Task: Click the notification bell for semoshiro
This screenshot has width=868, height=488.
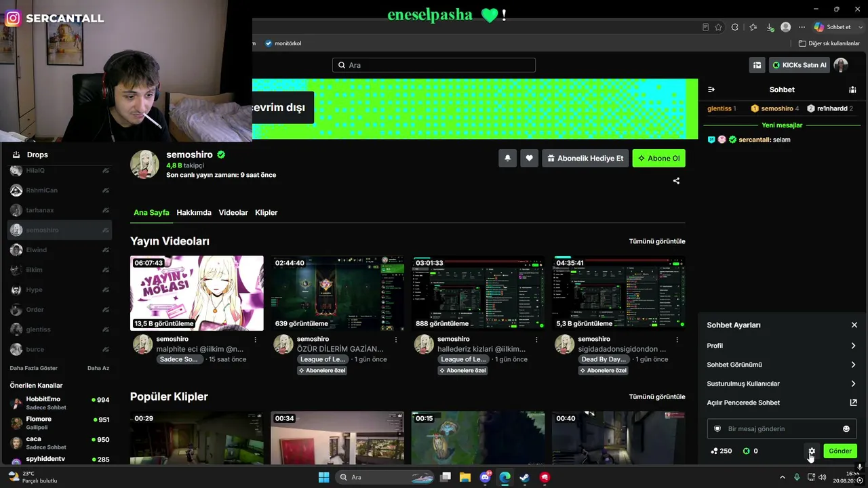Action: 507,158
